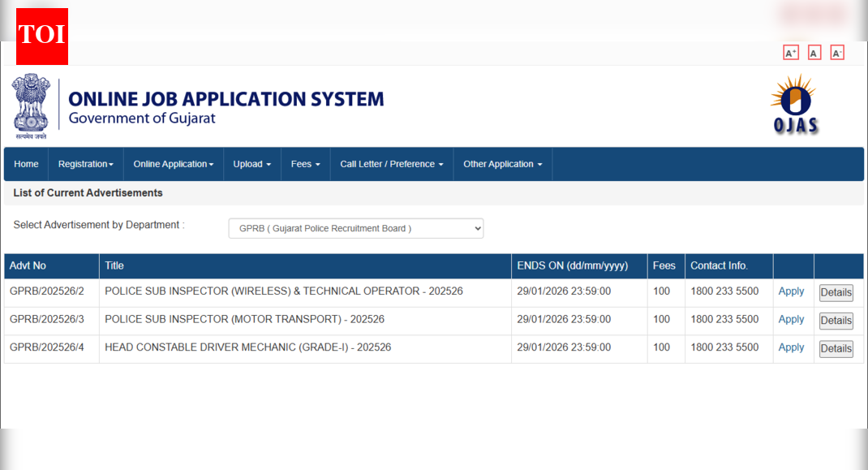The image size is (868, 470).
Task: Expand Call Letter / Preference menu
Action: tap(391, 164)
